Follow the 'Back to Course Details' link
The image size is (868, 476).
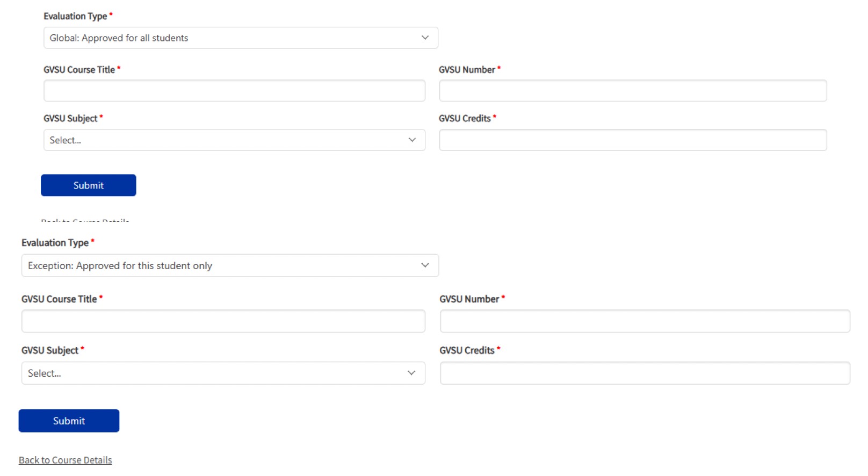[x=66, y=460]
